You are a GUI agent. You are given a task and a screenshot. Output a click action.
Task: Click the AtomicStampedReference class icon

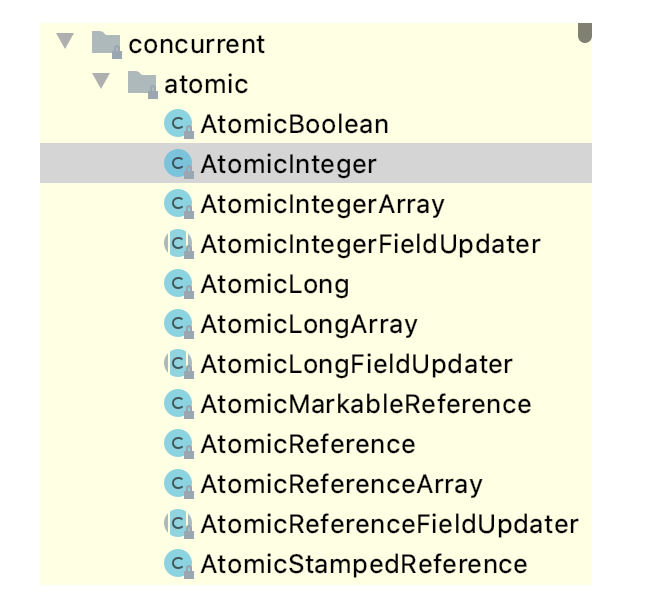(x=179, y=564)
